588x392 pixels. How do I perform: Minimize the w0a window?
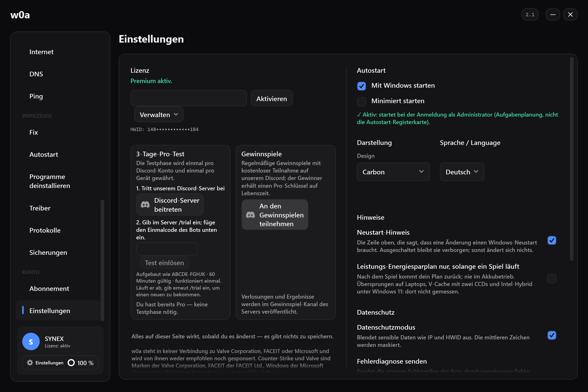pos(553,14)
